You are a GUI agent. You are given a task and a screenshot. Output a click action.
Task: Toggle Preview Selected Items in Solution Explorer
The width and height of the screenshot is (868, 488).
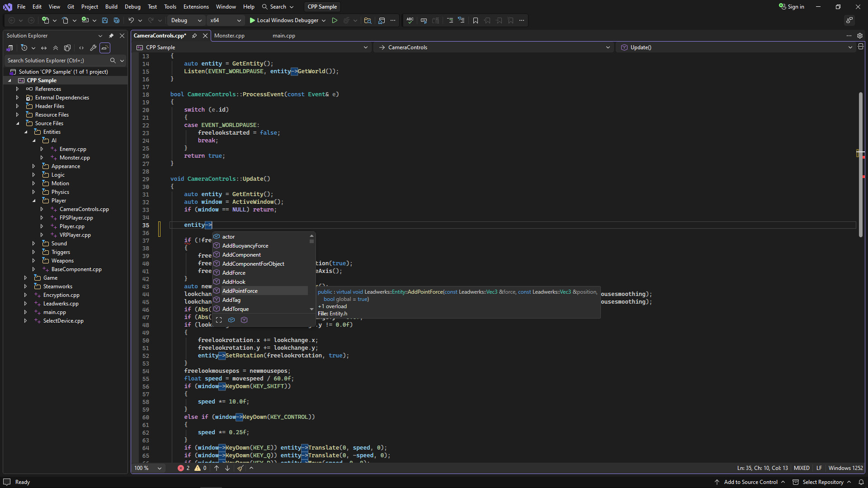[x=104, y=48]
